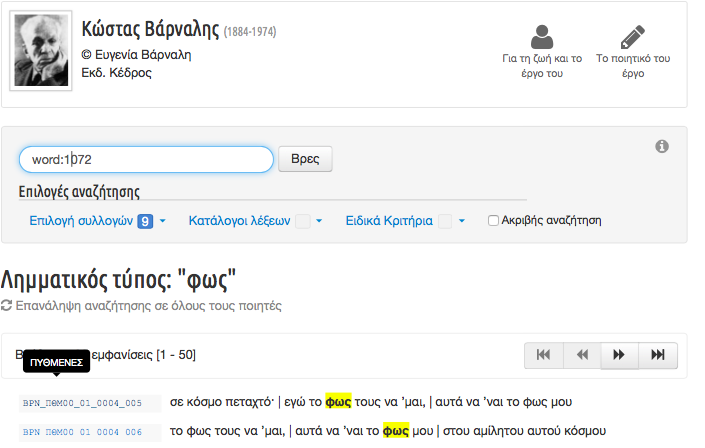This screenshot has width=705, height=448.
Task: Click Επανάληψη αναζήτησης σε όλους τους ποιητές
Action: (148, 306)
